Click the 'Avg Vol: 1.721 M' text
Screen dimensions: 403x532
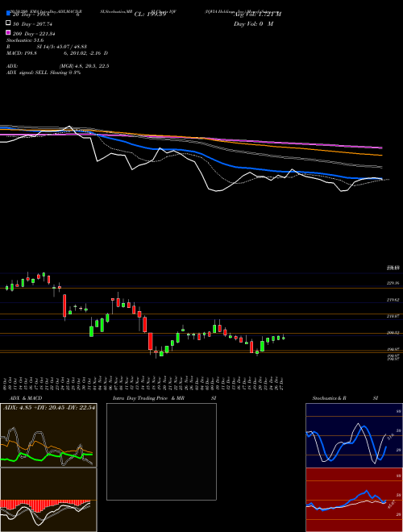(x=257, y=15)
